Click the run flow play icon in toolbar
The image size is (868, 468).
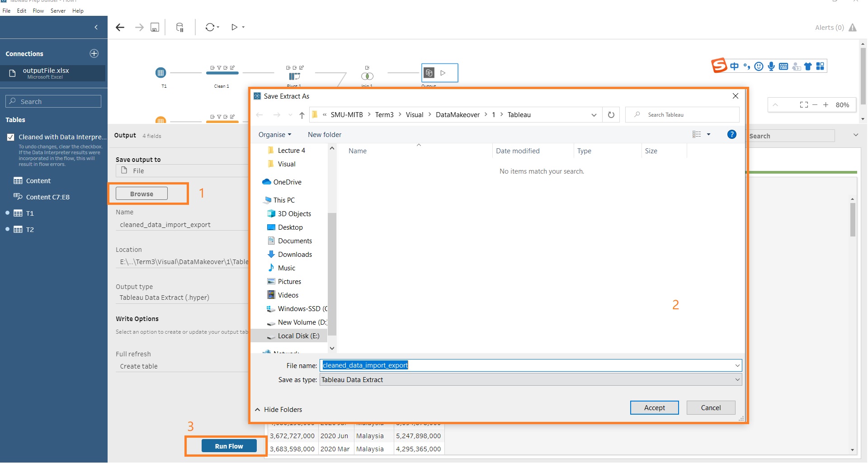coord(234,27)
